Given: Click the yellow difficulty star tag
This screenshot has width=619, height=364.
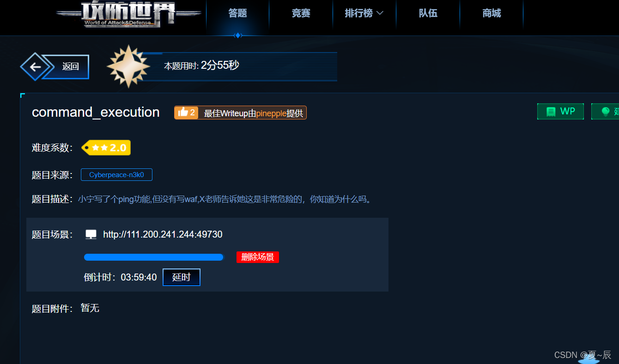Looking at the screenshot, I should [x=106, y=148].
